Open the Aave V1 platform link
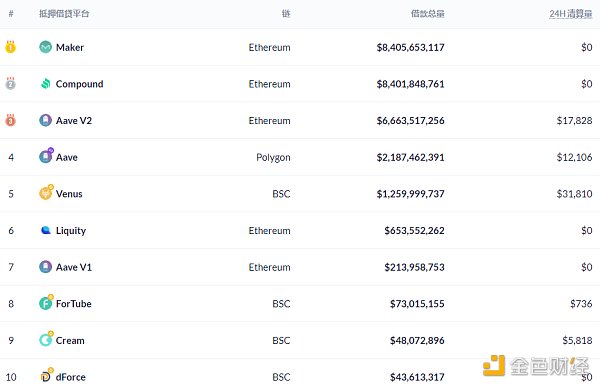 (x=74, y=267)
